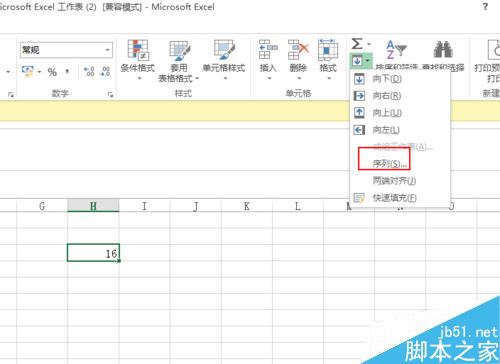Open the Format as Table (套用表格格式) icon
500x364 pixels.
click(180, 51)
